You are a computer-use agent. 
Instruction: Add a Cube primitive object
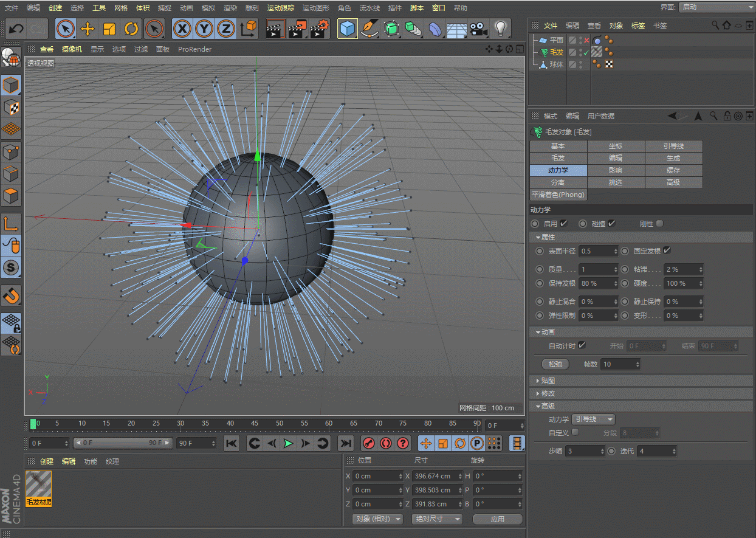point(348,29)
